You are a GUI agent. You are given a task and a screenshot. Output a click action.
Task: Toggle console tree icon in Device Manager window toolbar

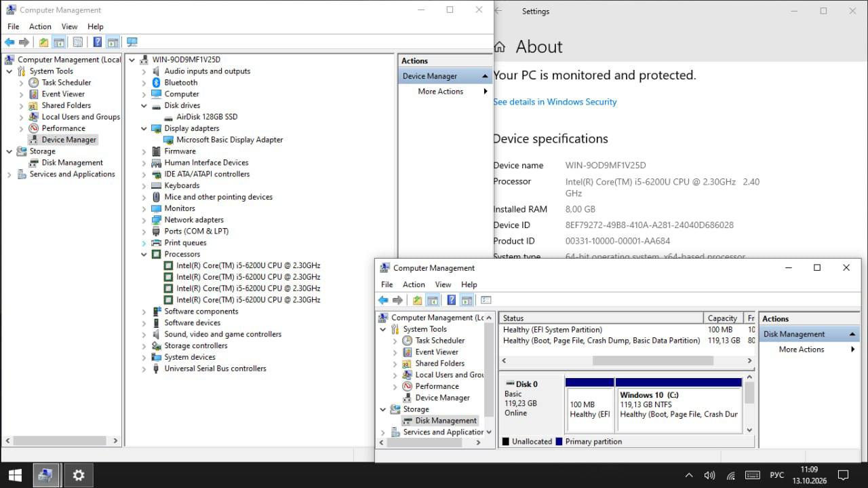click(x=59, y=42)
